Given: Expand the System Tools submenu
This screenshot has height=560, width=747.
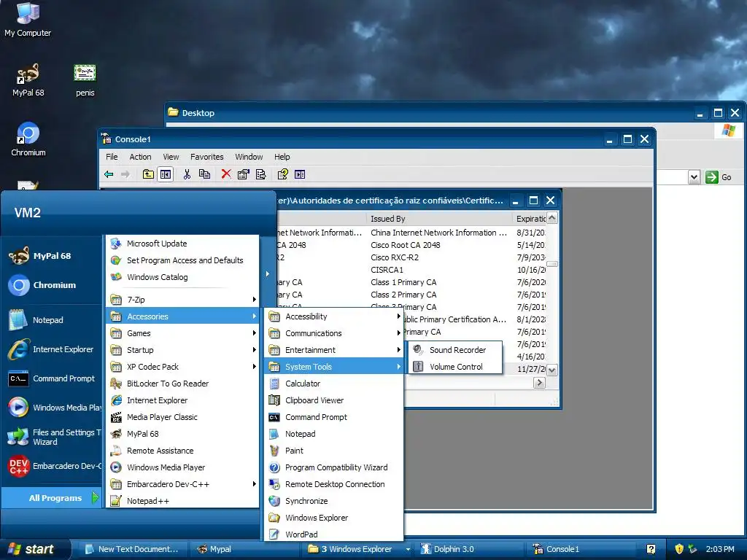Looking at the screenshot, I should click(334, 367).
